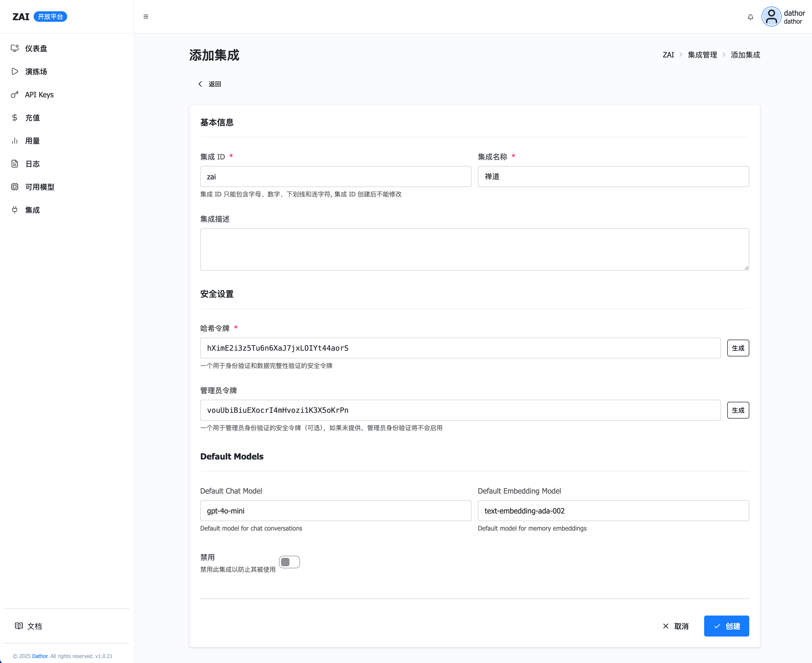Image resolution: width=812 pixels, height=663 pixels.
Task: Click the dashboard monitor icon in sidebar
Action: (x=14, y=48)
